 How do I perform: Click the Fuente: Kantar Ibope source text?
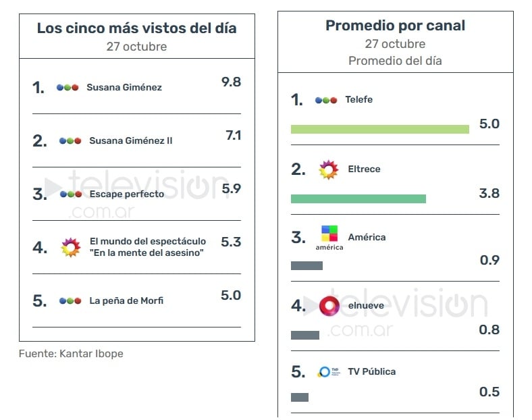point(71,354)
